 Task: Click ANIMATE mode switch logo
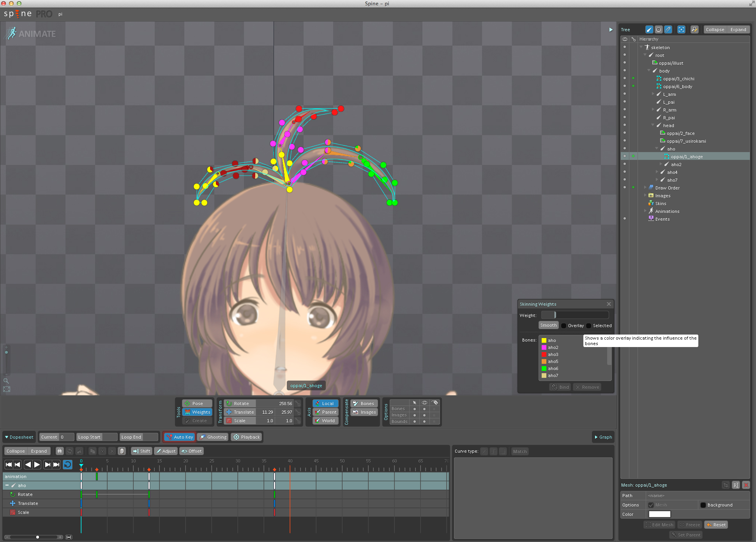[31, 34]
